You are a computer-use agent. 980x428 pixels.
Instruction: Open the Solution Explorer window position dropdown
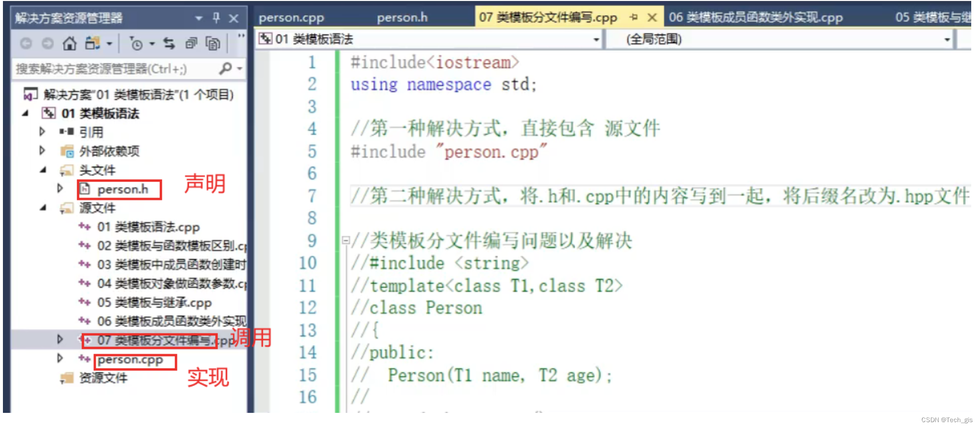click(199, 19)
